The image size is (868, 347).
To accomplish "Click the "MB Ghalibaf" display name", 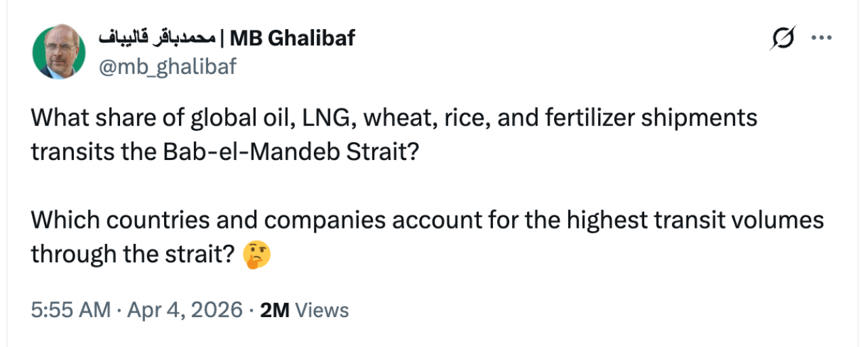I will [x=292, y=39].
